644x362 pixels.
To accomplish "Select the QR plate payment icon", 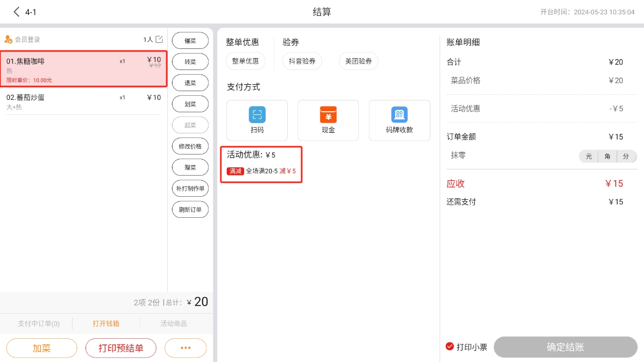I will point(399,114).
